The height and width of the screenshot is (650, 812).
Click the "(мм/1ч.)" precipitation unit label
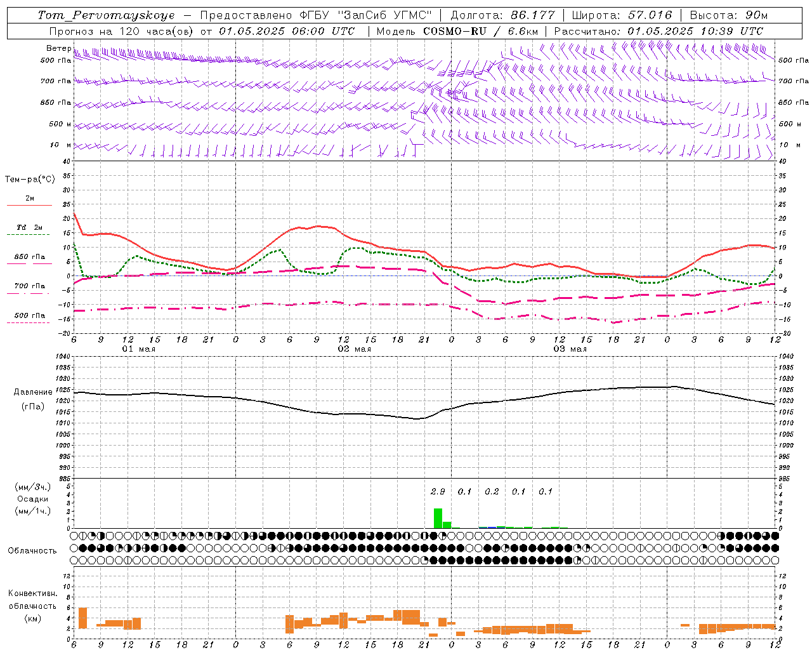pos(33,511)
